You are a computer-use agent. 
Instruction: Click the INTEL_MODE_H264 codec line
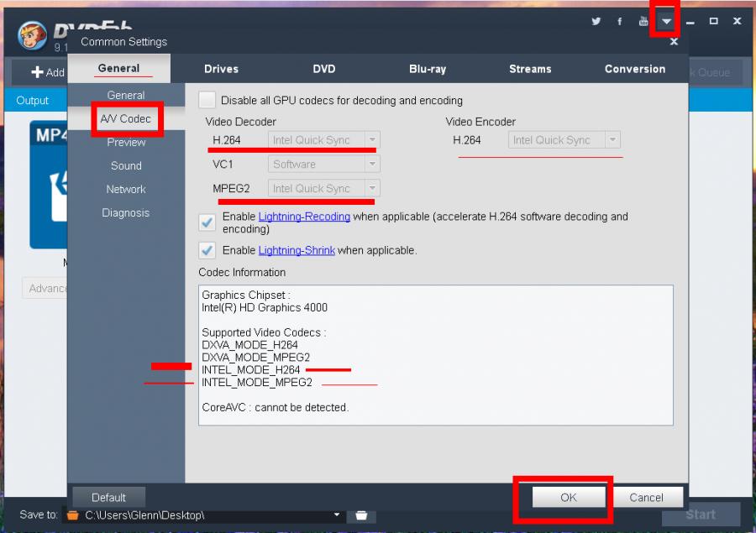click(250, 369)
